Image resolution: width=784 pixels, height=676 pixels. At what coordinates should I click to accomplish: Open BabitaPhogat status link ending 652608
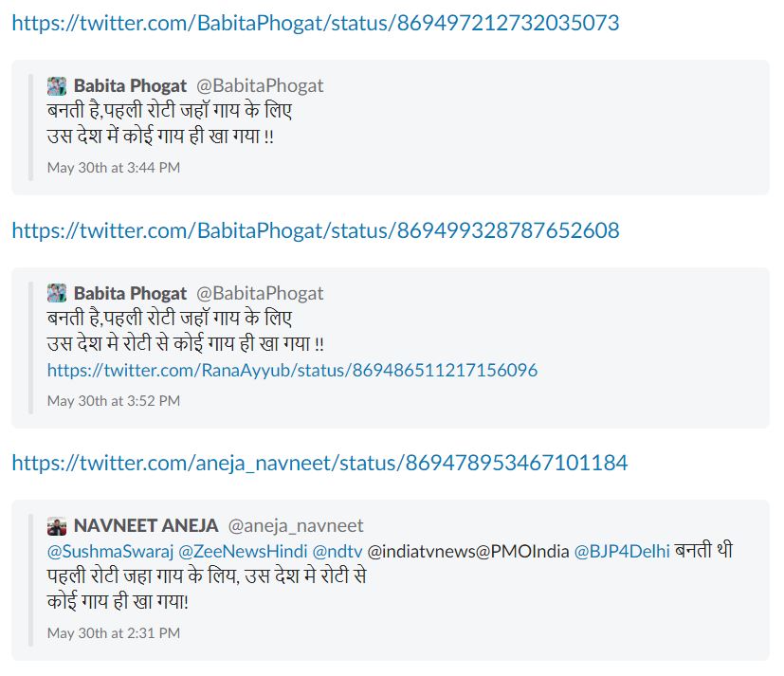pos(316,230)
